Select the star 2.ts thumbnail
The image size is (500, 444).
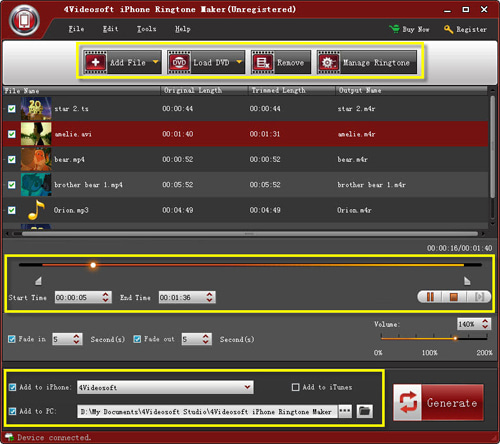(36, 109)
